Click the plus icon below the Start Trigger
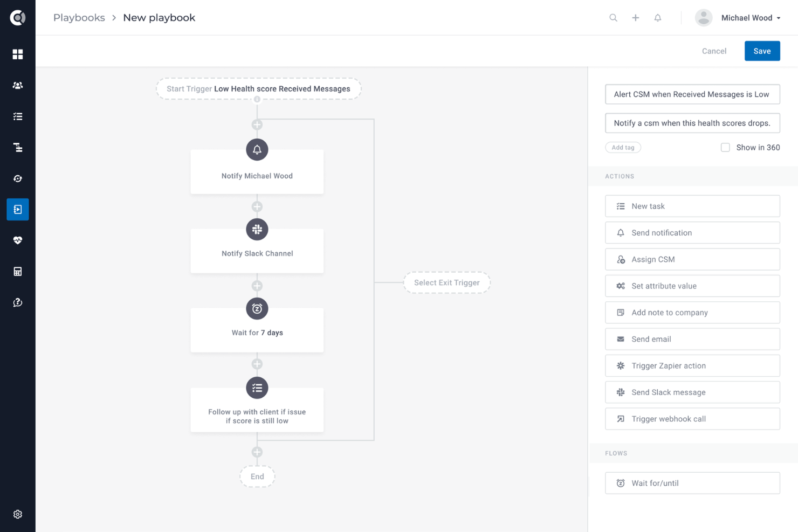798x532 pixels. click(257, 124)
